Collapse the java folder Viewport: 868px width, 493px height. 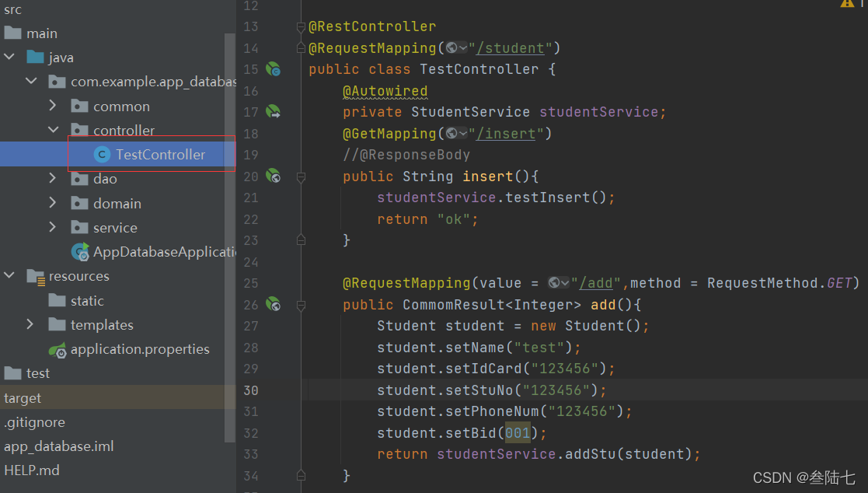coord(9,57)
